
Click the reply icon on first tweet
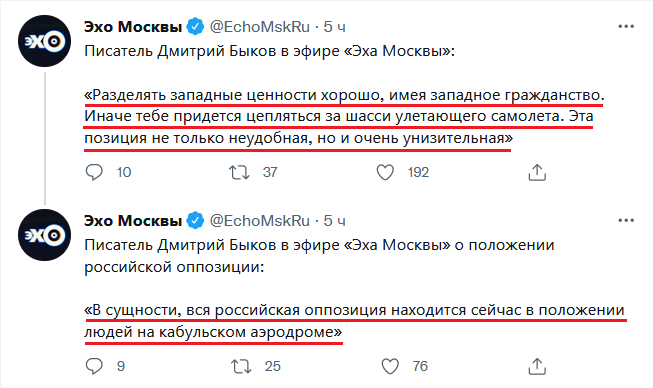tap(94, 172)
